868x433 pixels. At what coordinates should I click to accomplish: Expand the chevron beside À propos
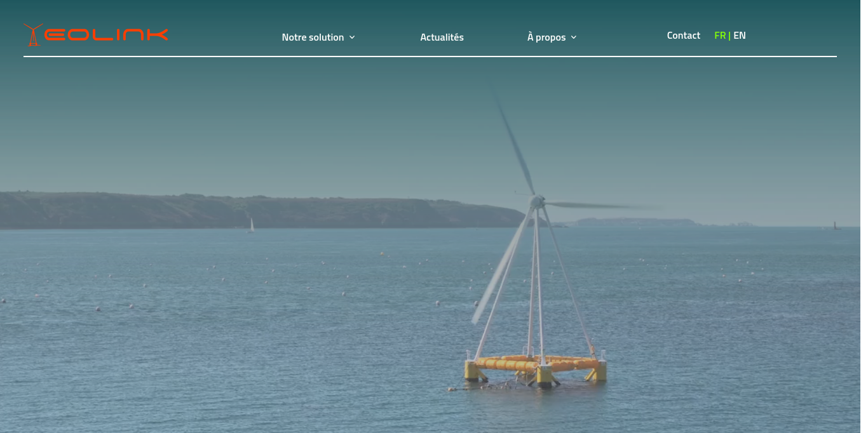pyautogui.click(x=574, y=37)
